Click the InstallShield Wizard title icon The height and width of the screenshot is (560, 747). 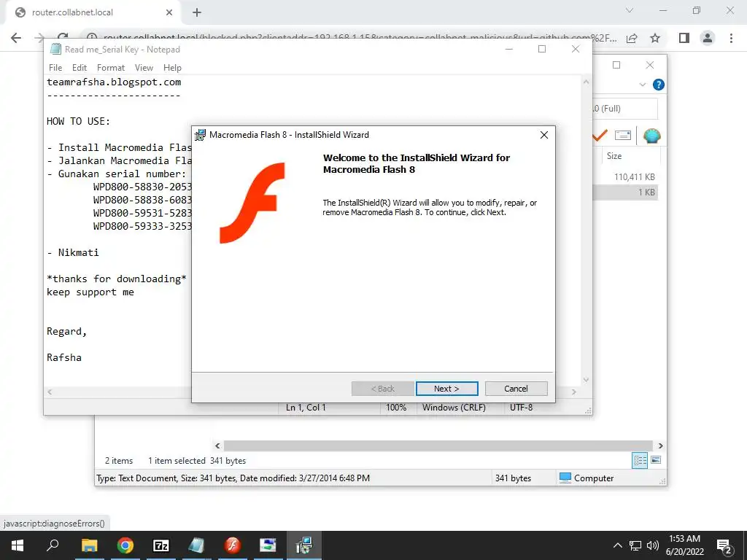click(x=200, y=135)
